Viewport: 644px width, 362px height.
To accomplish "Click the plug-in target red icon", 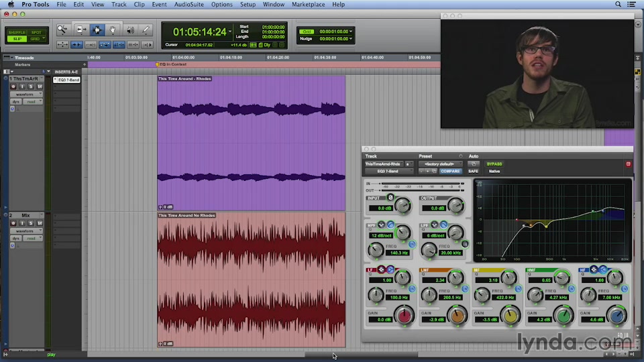I will [628, 164].
